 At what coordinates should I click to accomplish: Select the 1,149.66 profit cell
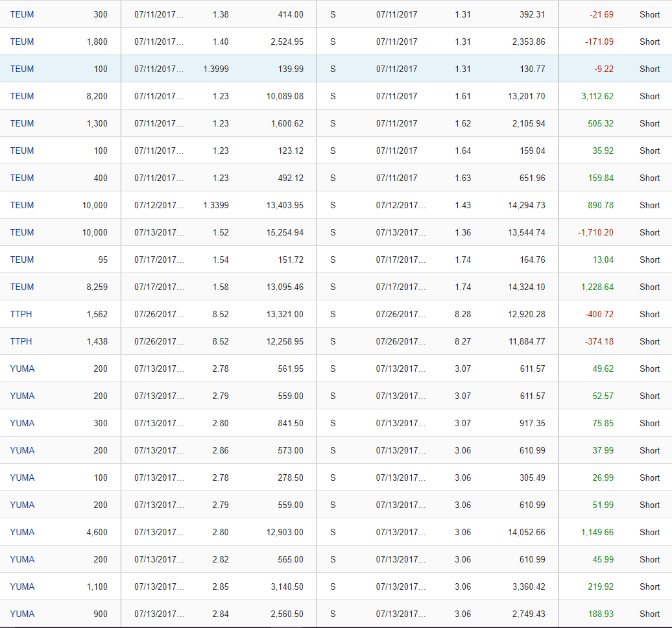tap(597, 532)
